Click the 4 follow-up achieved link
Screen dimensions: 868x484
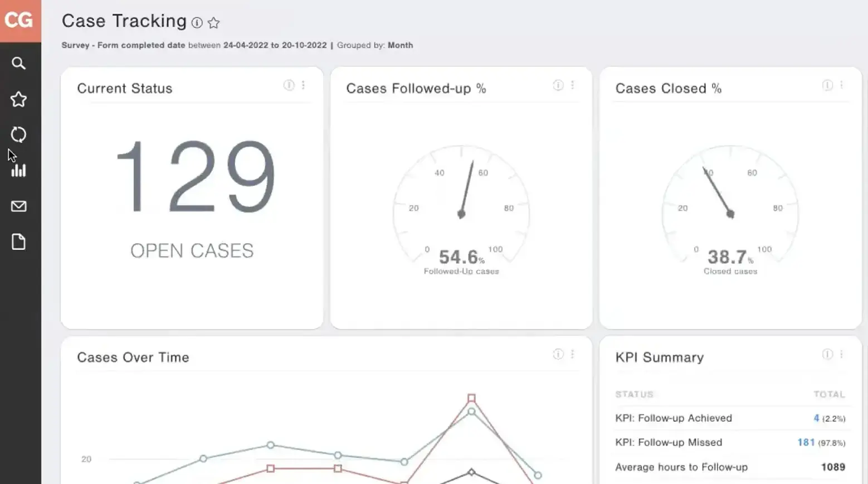816,418
